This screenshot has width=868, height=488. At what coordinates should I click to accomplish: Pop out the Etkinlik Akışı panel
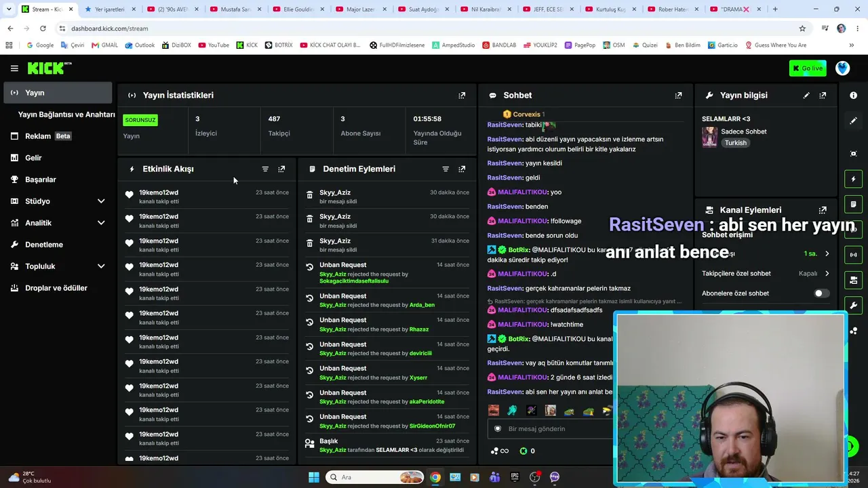(x=281, y=169)
